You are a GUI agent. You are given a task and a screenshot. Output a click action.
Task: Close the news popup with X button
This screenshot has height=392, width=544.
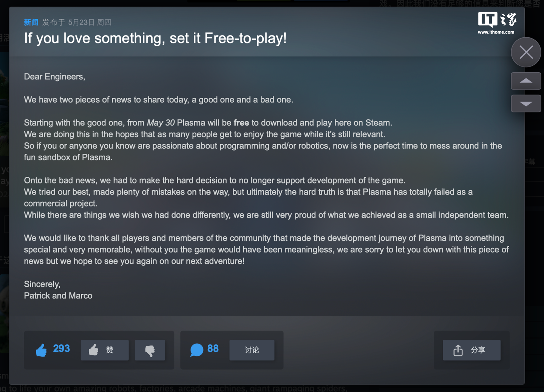526,52
